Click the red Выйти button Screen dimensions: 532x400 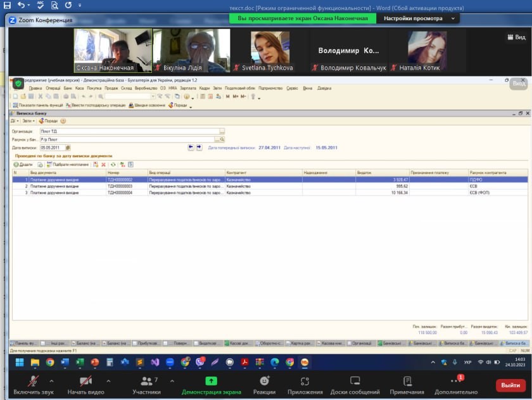[x=510, y=385]
